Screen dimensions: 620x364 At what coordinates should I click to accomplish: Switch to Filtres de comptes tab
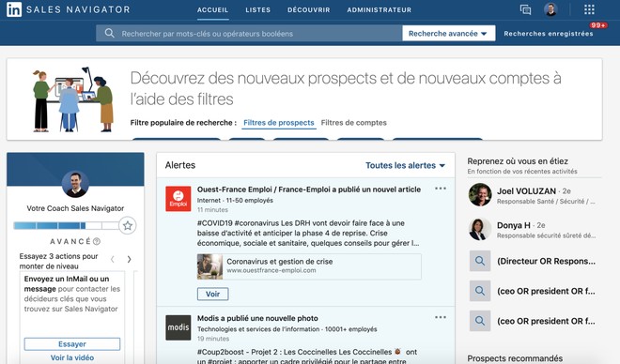[x=353, y=123]
